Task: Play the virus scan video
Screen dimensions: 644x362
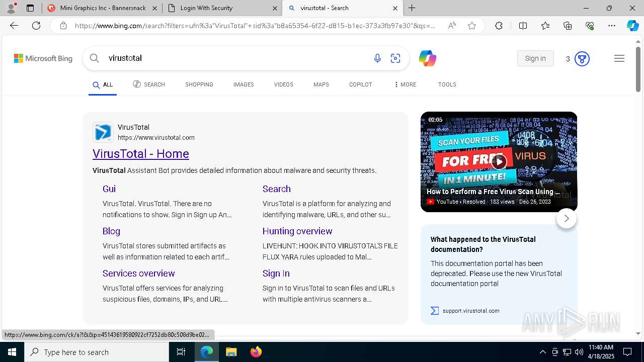Action: 499,161
